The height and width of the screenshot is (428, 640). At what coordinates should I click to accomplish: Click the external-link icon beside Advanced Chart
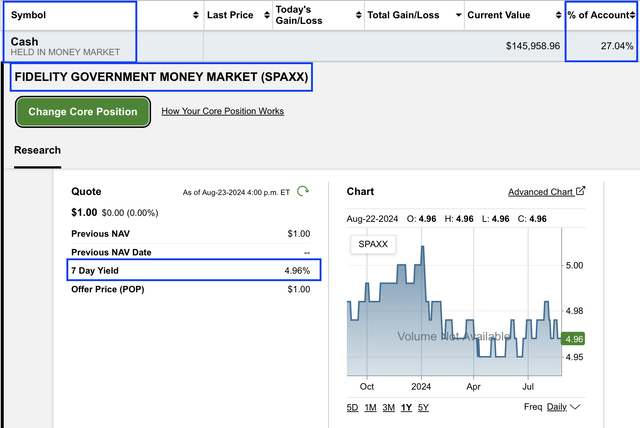pyautogui.click(x=581, y=191)
